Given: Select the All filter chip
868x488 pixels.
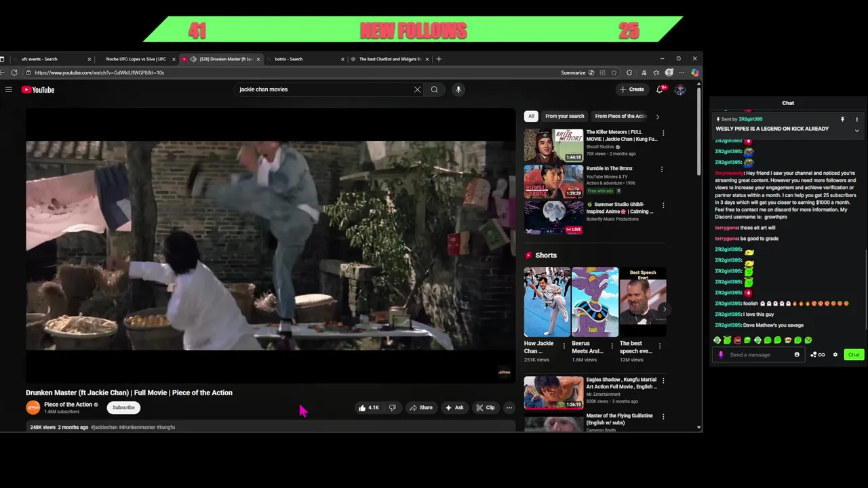Looking at the screenshot, I should click(x=531, y=116).
